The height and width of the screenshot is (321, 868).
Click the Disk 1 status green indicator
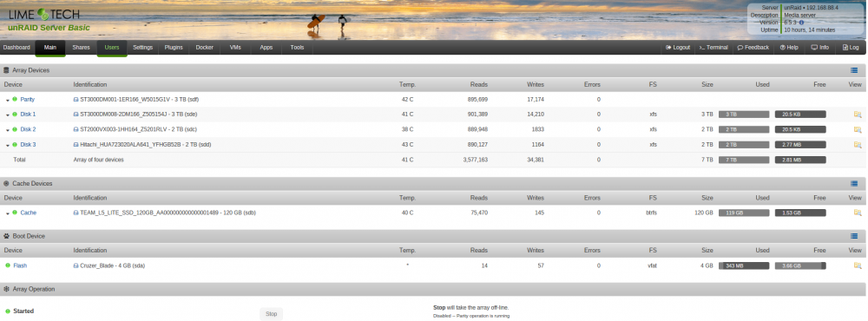point(15,114)
